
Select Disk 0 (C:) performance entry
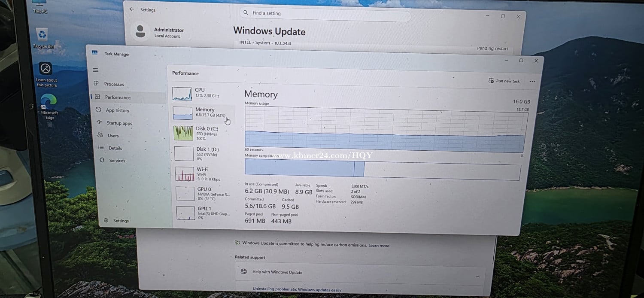tap(203, 133)
